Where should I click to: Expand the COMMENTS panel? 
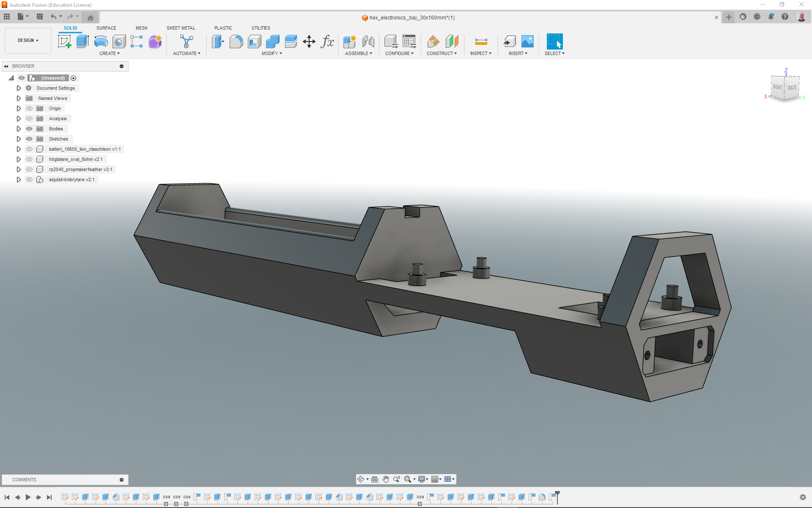(121, 480)
